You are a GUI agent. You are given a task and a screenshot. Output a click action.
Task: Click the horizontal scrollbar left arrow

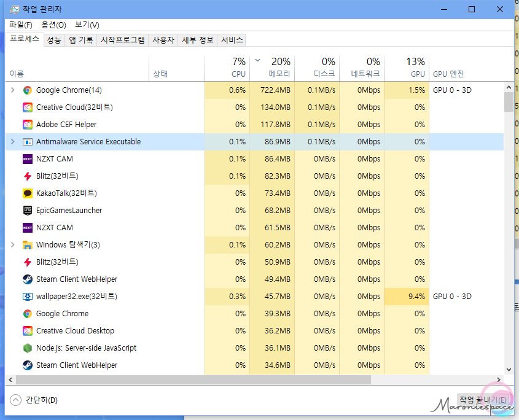10,379
